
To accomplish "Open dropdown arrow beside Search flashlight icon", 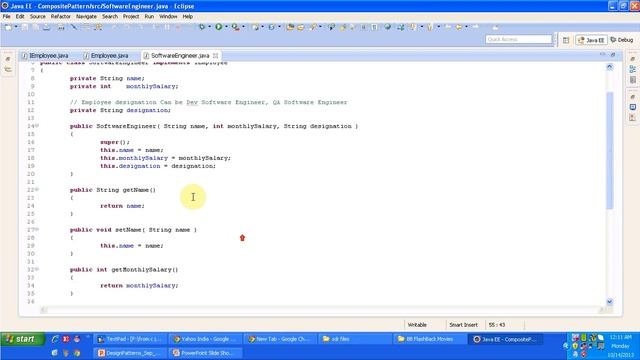I will pyautogui.click(x=320, y=27).
